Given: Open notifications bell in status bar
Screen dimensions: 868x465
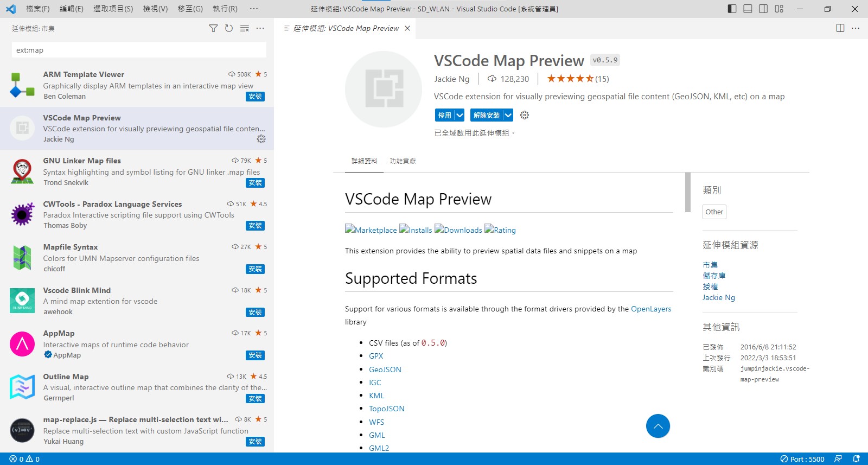Looking at the screenshot, I should coord(856,459).
